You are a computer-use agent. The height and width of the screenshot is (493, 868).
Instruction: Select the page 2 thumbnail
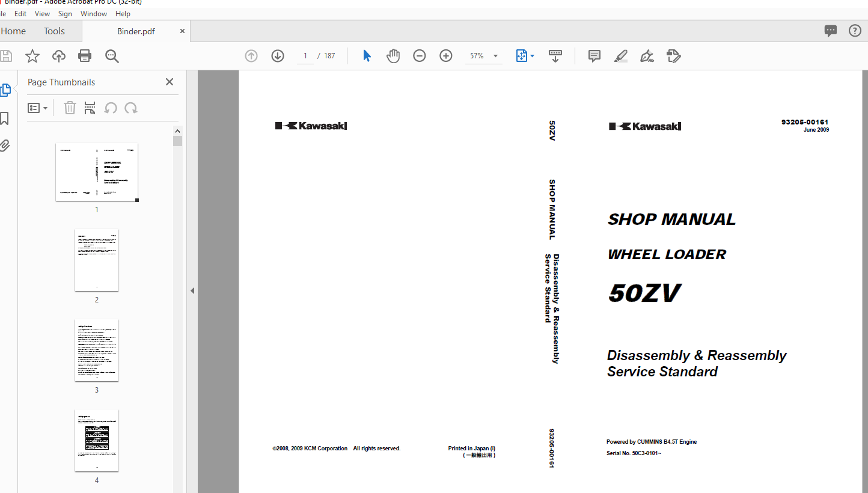(97, 260)
